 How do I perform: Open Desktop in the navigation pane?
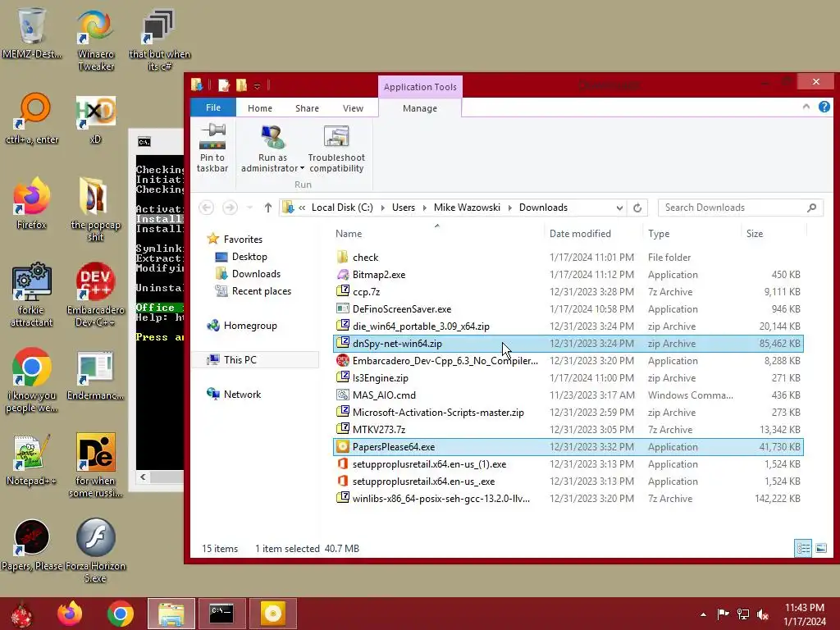[x=249, y=257]
